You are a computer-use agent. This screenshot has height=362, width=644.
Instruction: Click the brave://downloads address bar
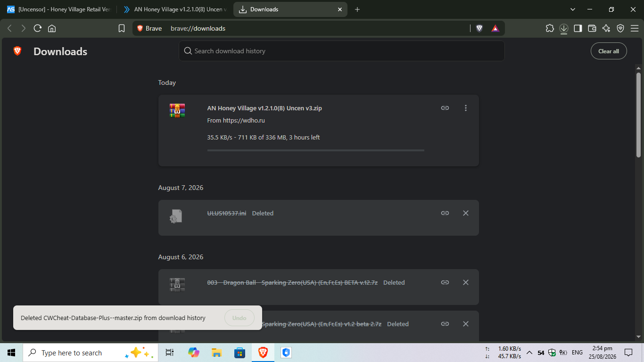tap(319, 28)
